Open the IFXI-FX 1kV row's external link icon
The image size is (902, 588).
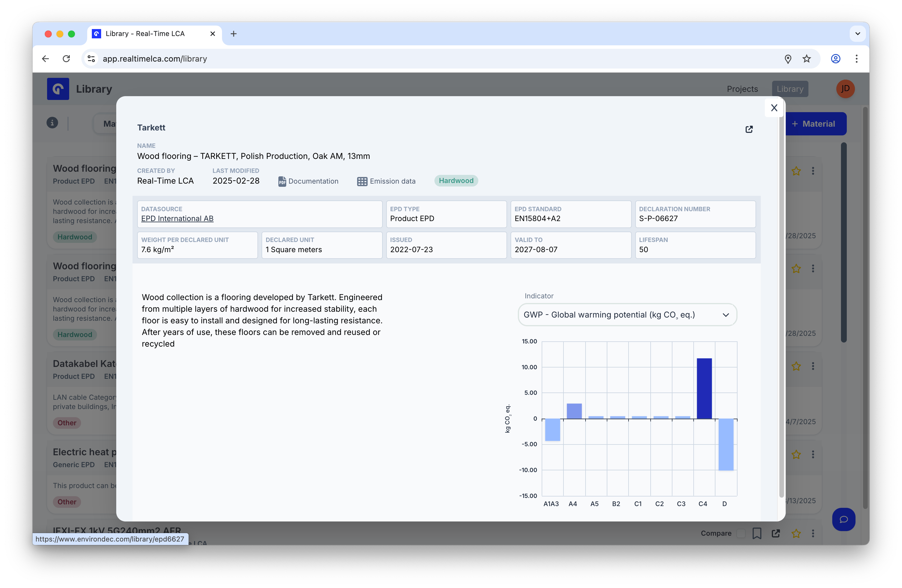tap(776, 533)
